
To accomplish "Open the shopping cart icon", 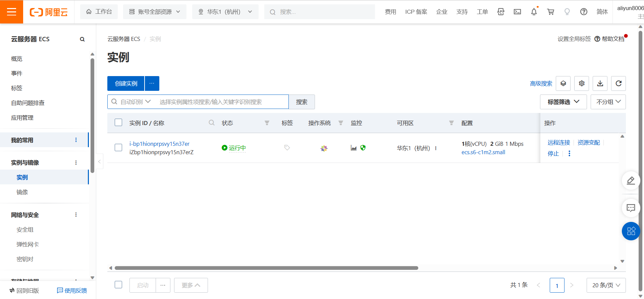I will pyautogui.click(x=550, y=12).
